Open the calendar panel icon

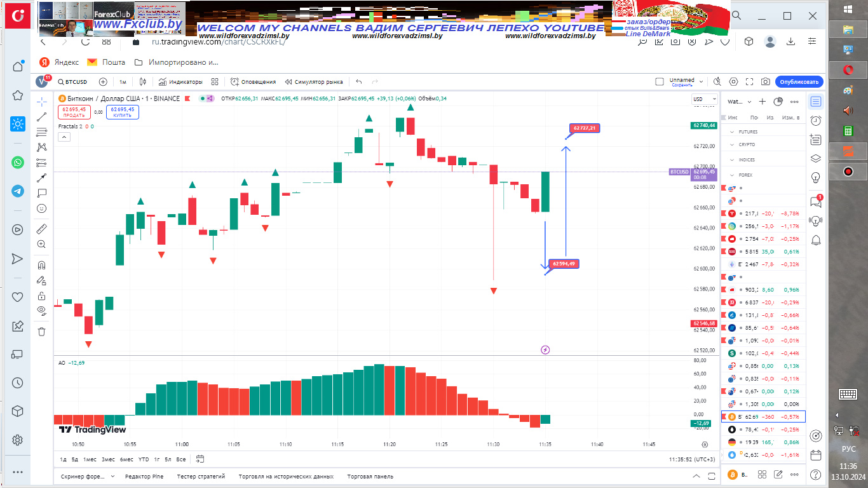coord(816,455)
